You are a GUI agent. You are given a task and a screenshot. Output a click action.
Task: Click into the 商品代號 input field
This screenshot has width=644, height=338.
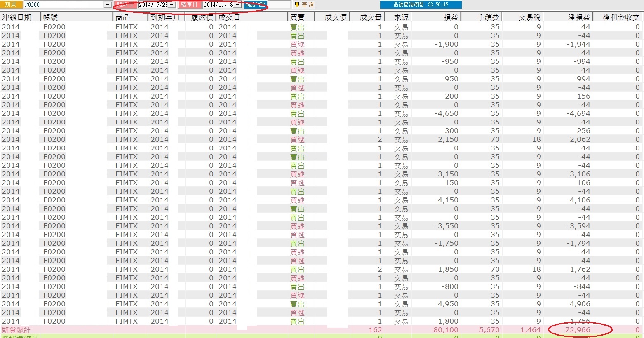point(279,5)
